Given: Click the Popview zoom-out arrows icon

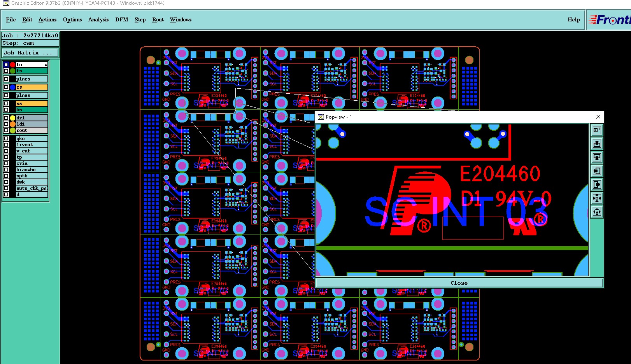Looking at the screenshot, I should 597,212.
